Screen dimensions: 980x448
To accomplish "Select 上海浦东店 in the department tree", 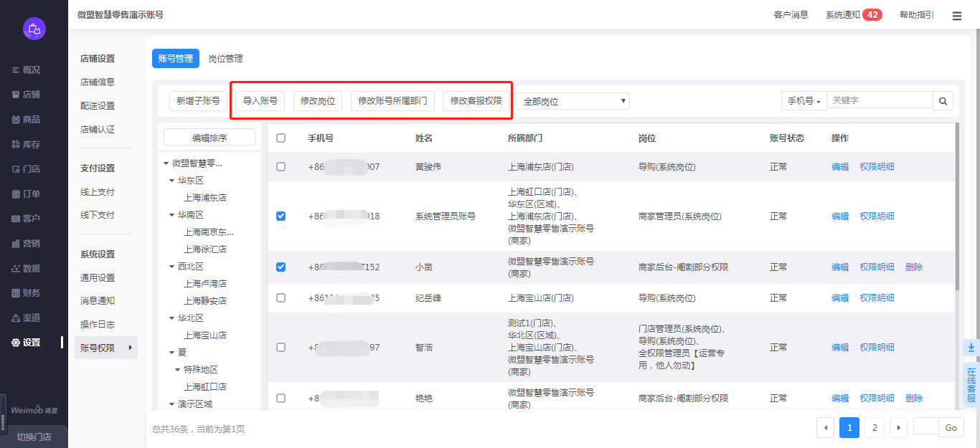I will [205, 198].
